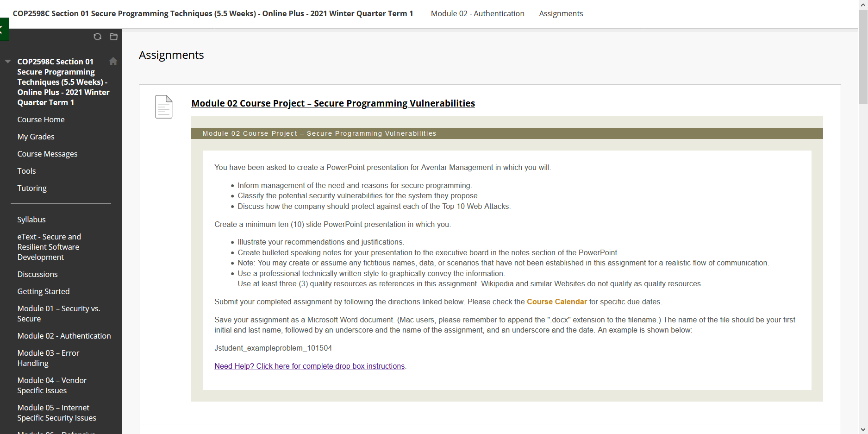
Task: Open the Tutoring menu item
Action: (x=32, y=188)
